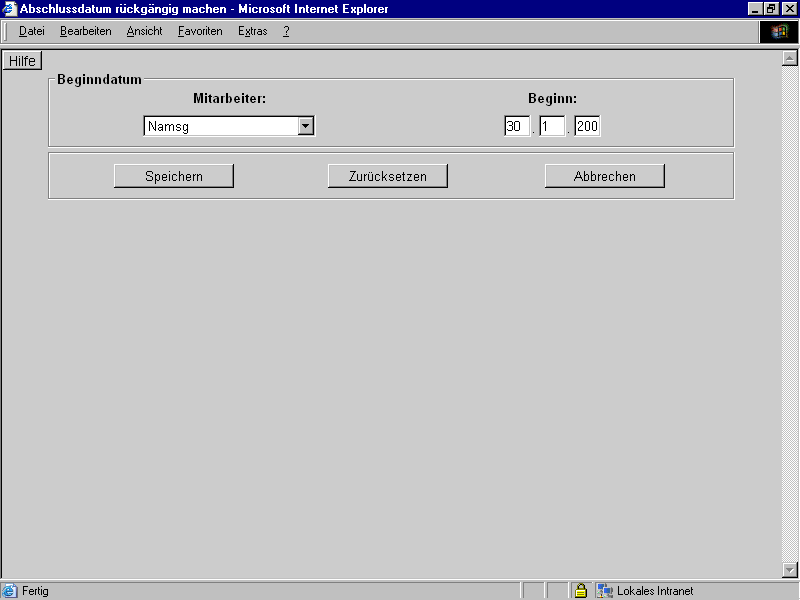Click the Internet Explorer logo in title bar

click(9, 9)
